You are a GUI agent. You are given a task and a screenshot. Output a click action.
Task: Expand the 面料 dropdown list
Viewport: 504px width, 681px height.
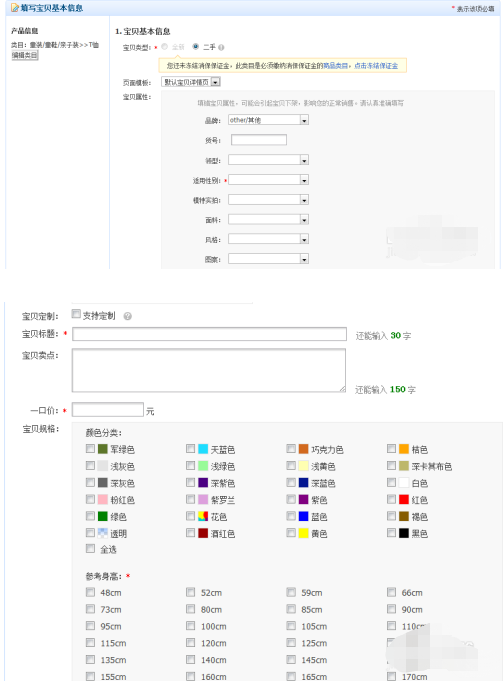268,219
